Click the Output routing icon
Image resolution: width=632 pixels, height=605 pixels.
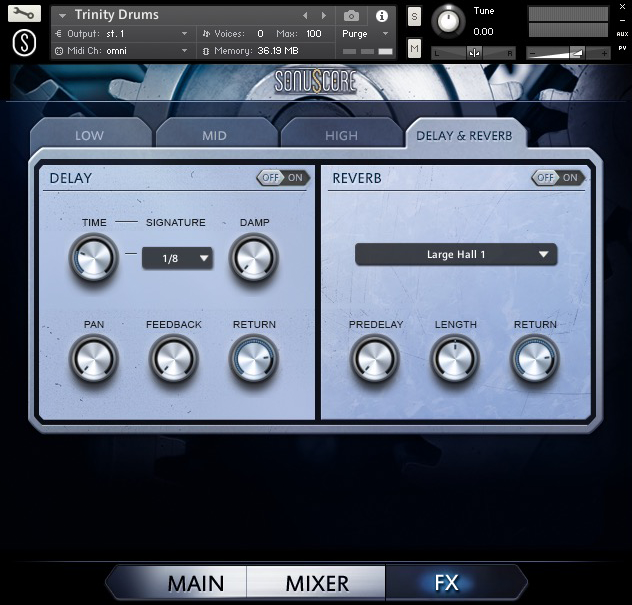(x=58, y=34)
